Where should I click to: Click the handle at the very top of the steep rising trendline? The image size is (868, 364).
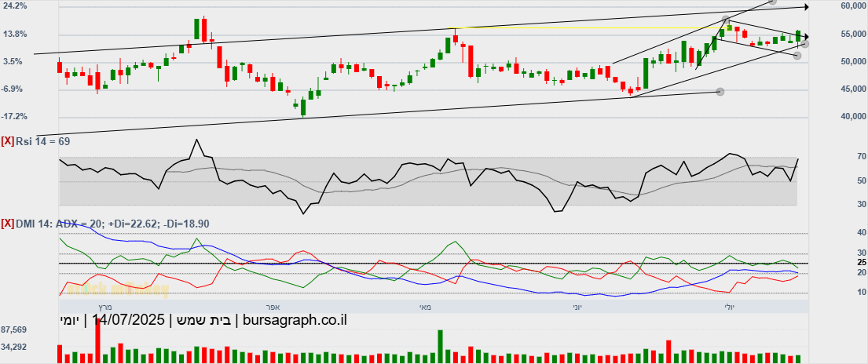[x=773, y=2]
